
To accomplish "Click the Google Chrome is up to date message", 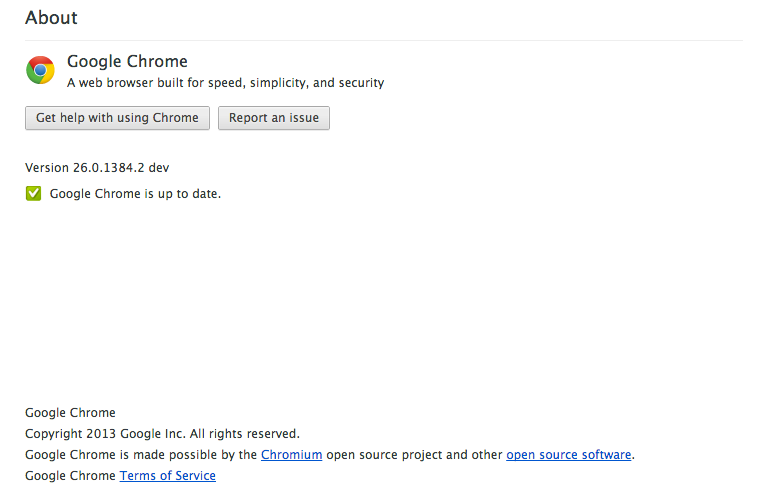I will 135,194.
